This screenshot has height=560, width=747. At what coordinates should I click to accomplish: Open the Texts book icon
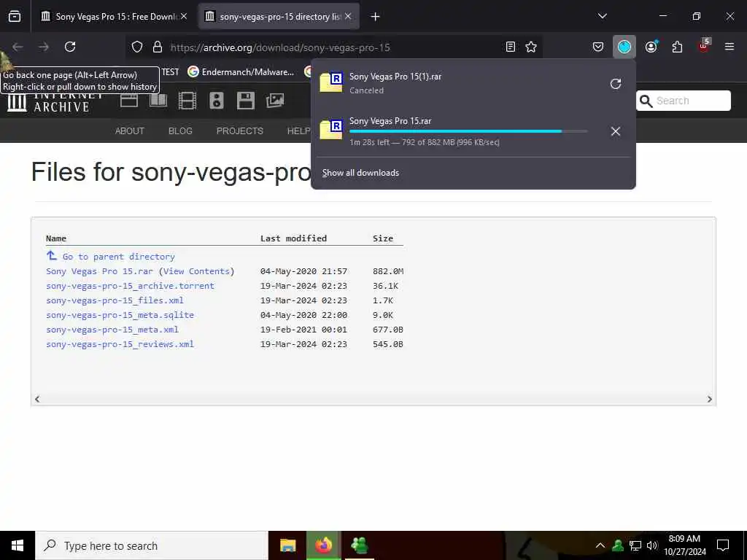pyautogui.click(x=158, y=101)
